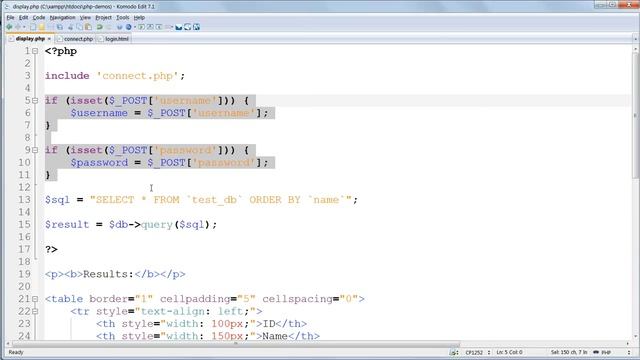
Task: Click the vertical scrollbar thumb
Action: [636, 116]
